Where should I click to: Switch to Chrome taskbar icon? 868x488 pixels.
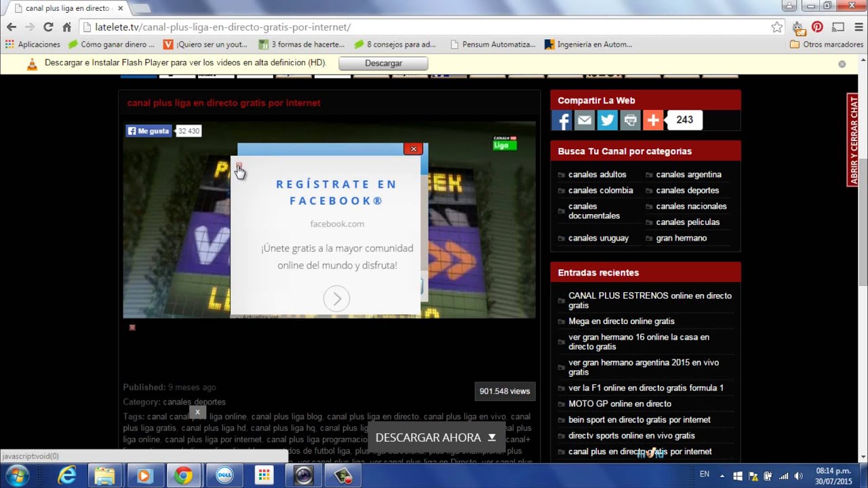(x=183, y=476)
